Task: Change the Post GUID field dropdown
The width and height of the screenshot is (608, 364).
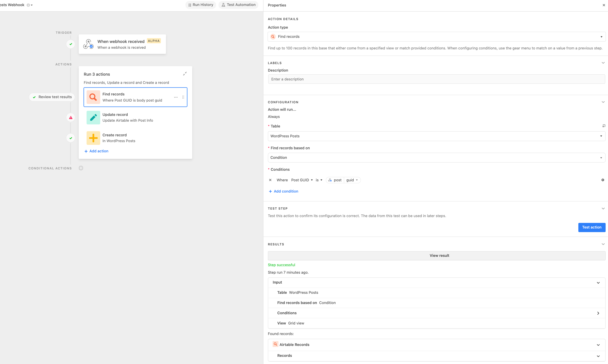Action: point(302,180)
